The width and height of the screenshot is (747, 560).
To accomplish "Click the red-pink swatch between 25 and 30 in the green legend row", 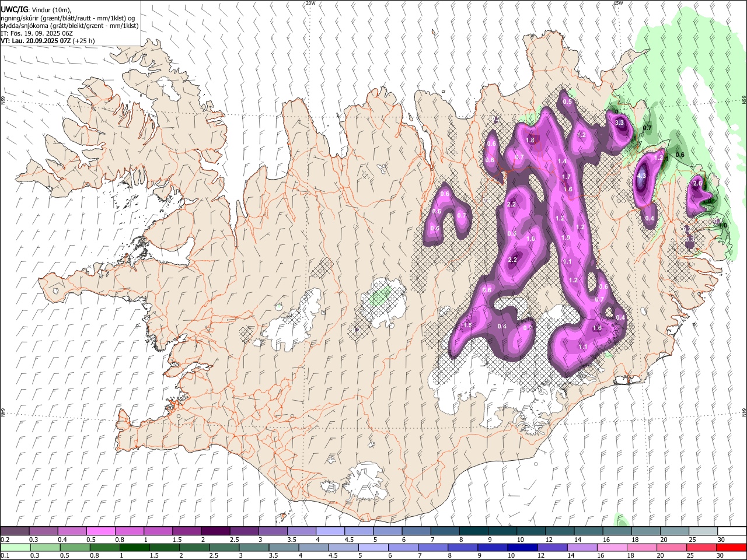I will tap(701, 547).
